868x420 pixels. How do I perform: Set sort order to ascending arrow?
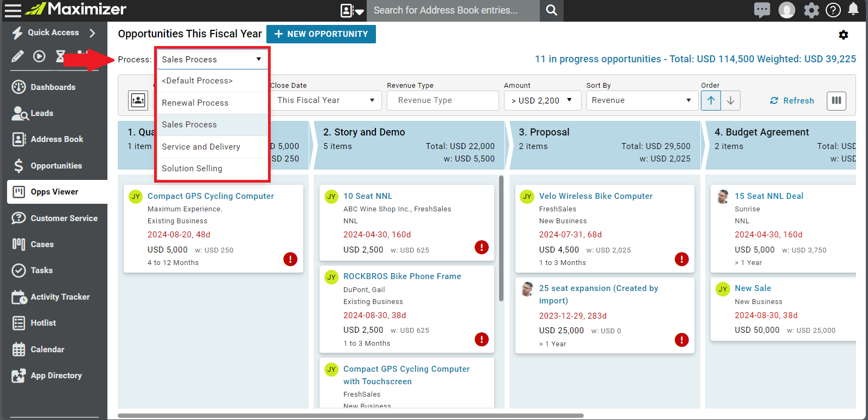point(711,100)
